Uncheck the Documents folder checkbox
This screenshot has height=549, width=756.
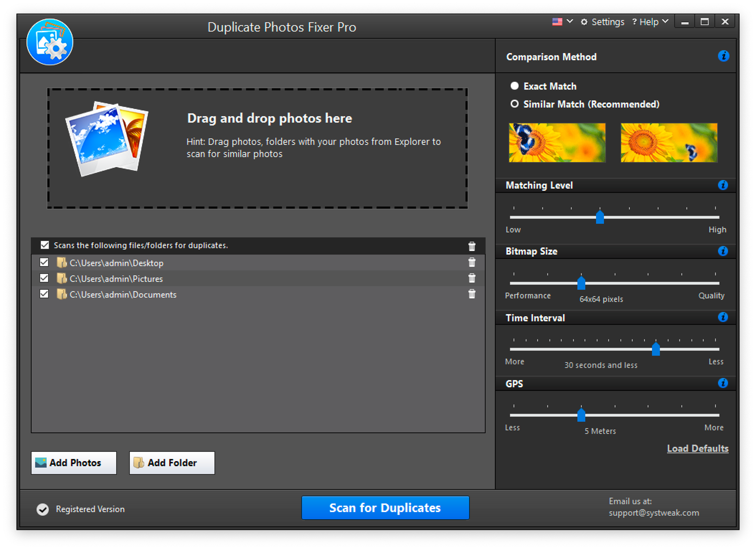(x=44, y=294)
